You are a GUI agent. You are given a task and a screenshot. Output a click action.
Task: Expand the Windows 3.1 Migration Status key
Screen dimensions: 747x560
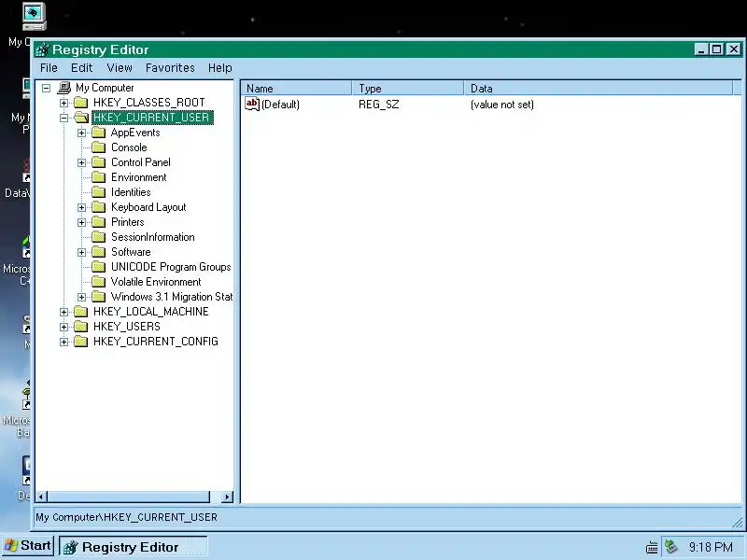[x=81, y=297]
